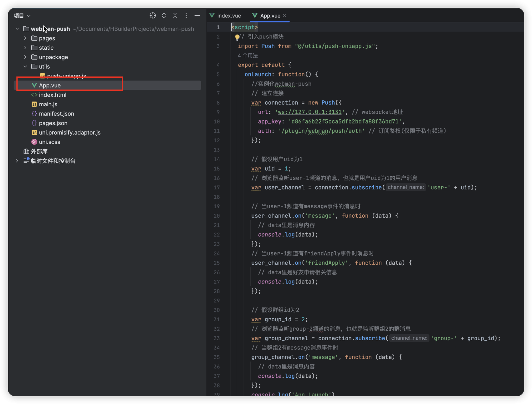
Task: Collapse the webman-push root folder
Action: [17, 29]
